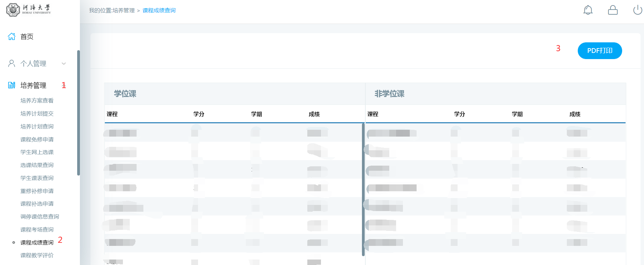Expand the 个人管理 chevron arrow

click(64, 64)
